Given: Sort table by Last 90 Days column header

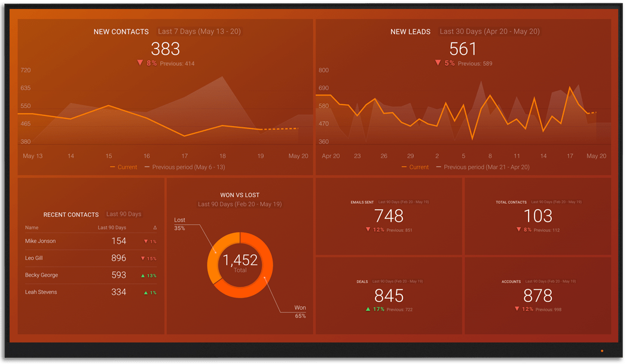Looking at the screenshot, I should point(112,228).
